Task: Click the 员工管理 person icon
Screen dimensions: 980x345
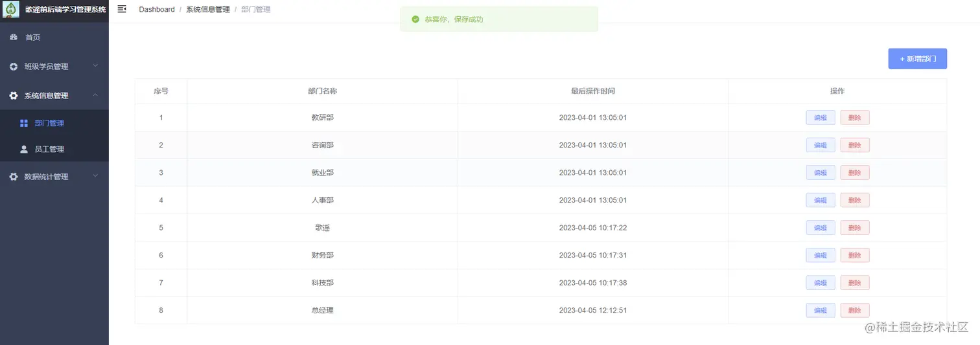Action: [x=24, y=149]
